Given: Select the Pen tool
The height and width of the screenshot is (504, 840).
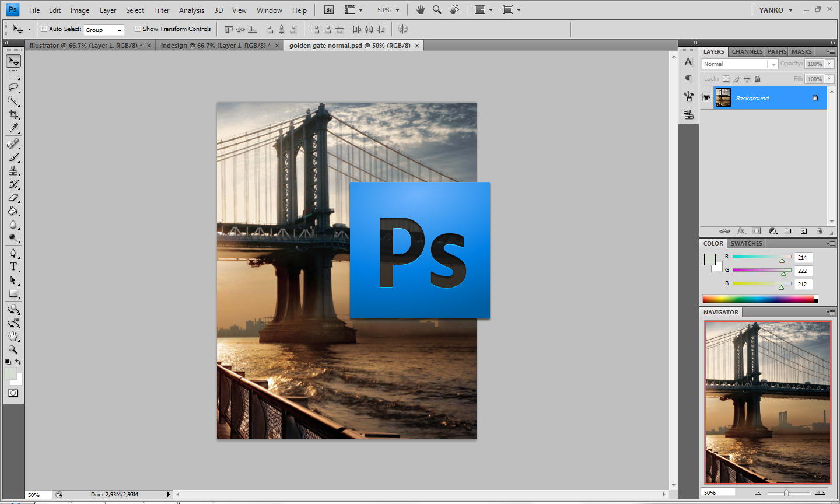Looking at the screenshot, I should [13, 253].
